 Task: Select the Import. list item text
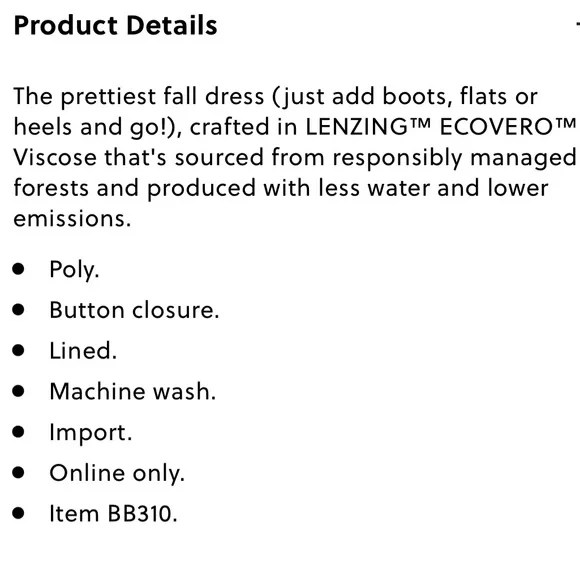click(91, 433)
